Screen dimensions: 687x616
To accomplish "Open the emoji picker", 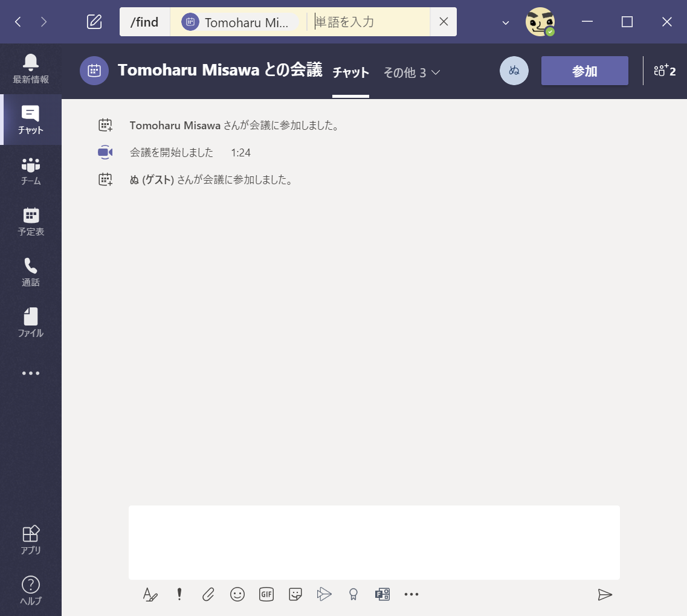I will click(x=237, y=594).
